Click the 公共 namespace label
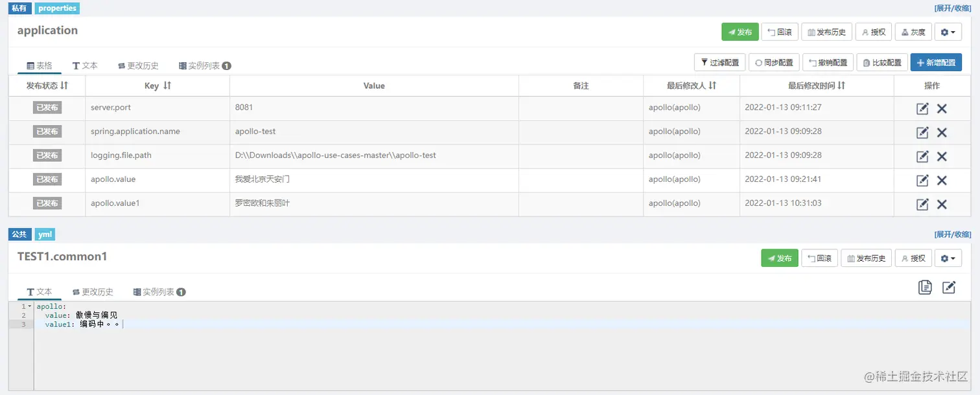The width and height of the screenshot is (980, 395). 19,234
